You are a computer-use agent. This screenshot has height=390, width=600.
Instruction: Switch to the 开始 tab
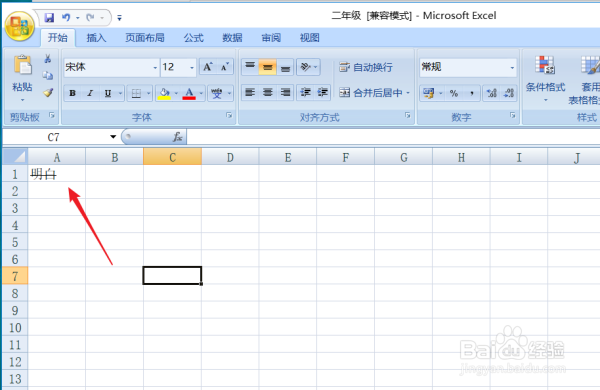pyautogui.click(x=58, y=38)
